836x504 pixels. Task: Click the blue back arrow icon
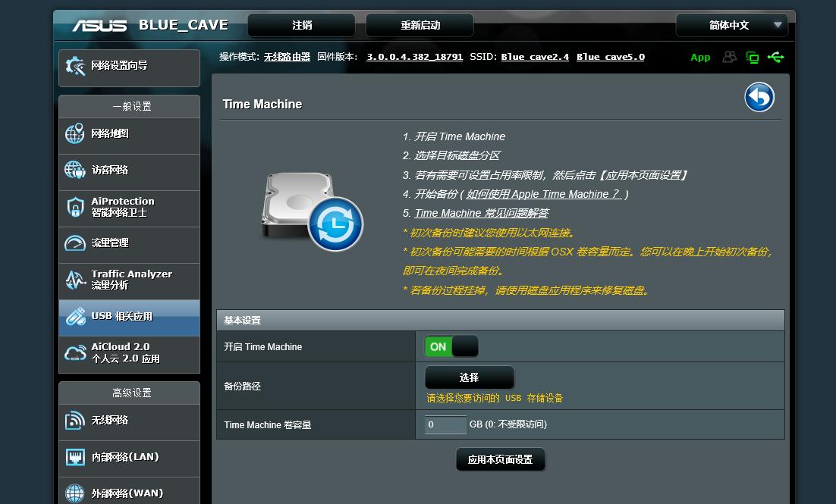pos(759,97)
